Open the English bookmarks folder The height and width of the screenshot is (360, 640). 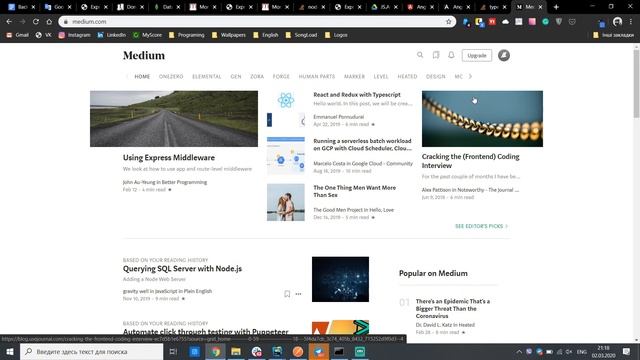[266, 35]
